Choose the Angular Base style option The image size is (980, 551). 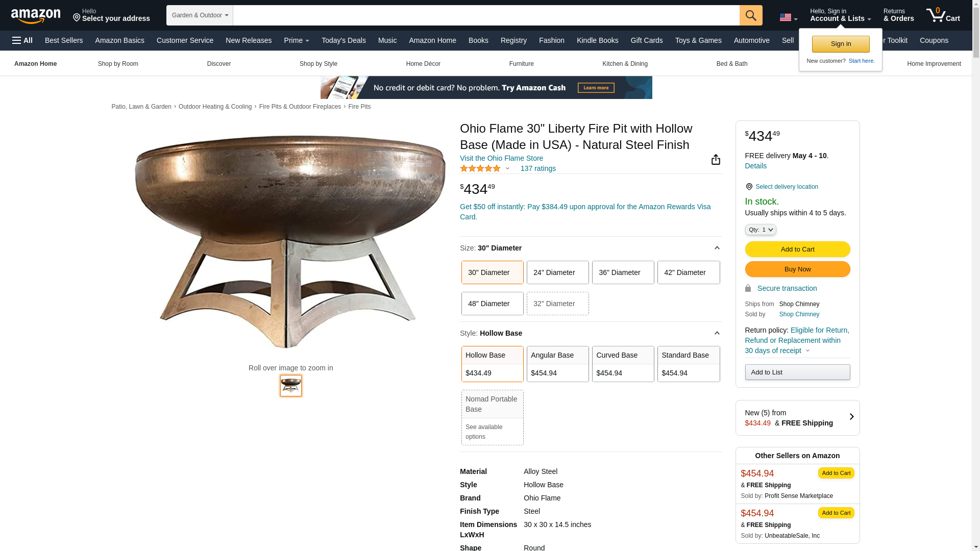tap(557, 364)
